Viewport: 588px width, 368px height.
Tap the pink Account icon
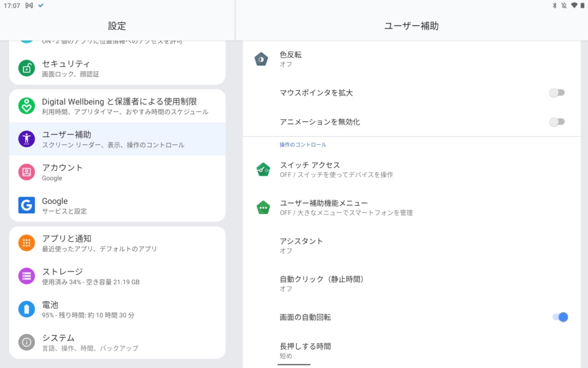26,172
